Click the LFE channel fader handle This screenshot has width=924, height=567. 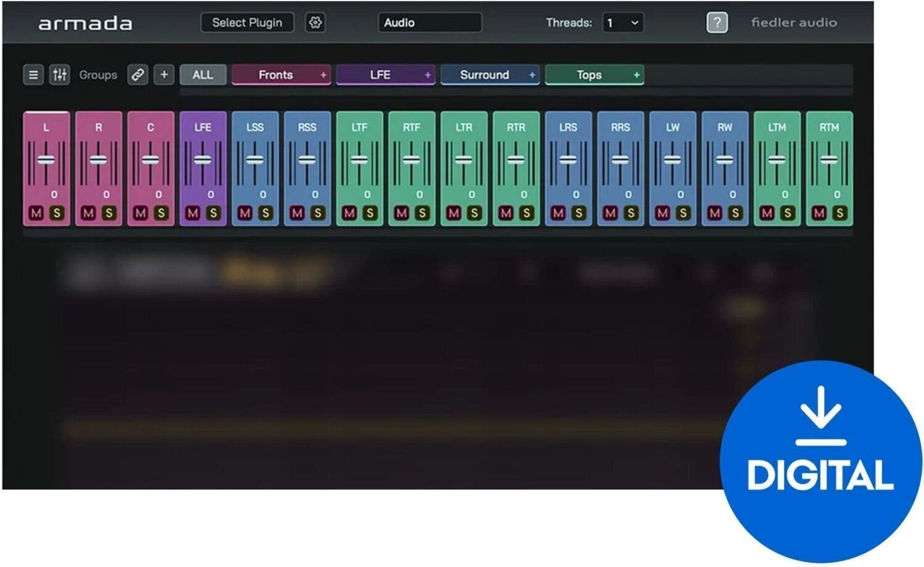(203, 160)
